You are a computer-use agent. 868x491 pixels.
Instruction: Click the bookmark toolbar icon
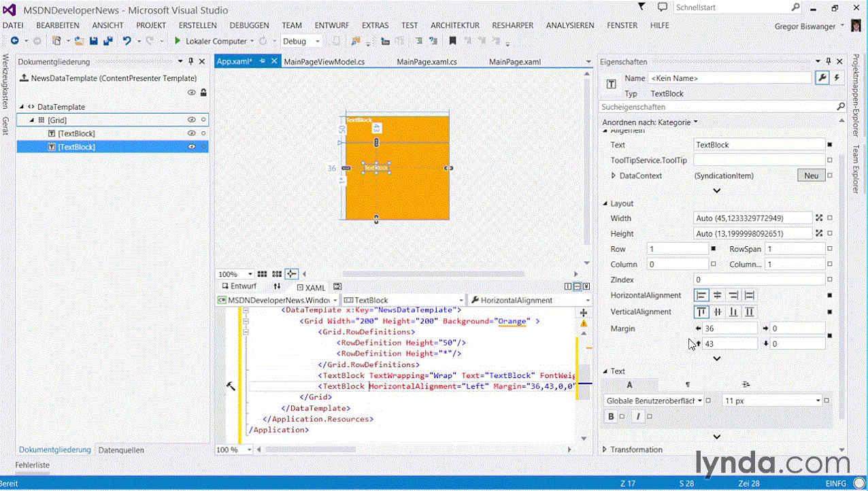452,41
